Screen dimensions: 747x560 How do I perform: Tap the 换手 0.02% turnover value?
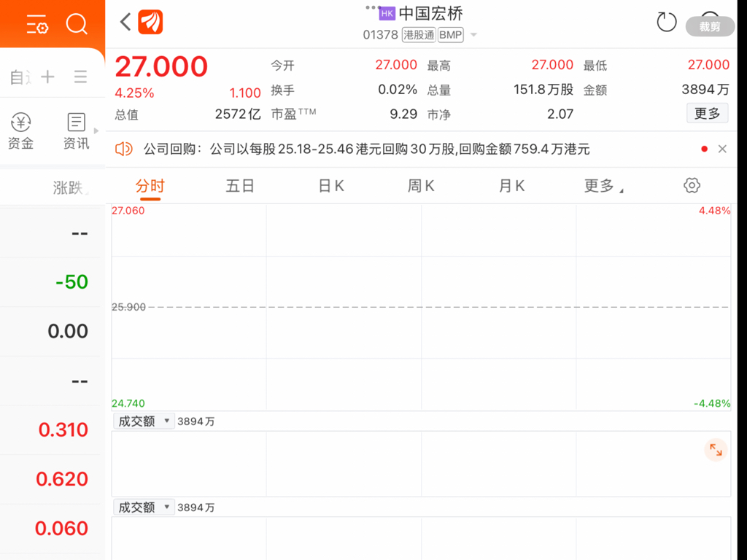[x=398, y=90]
